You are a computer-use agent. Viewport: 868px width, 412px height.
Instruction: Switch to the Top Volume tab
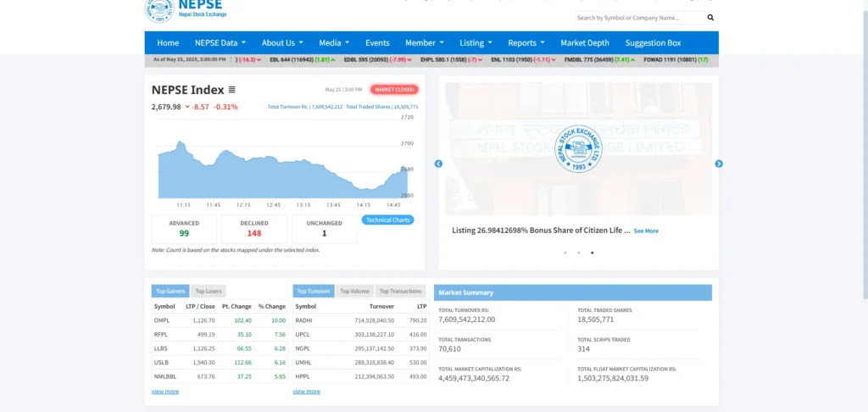click(354, 291)
